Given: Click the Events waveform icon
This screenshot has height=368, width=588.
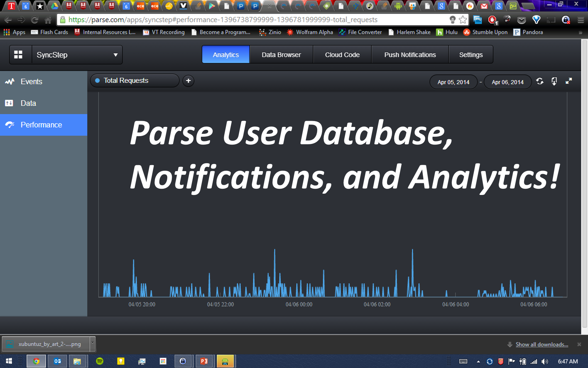Looking at the screenshot, I should 9,81.
